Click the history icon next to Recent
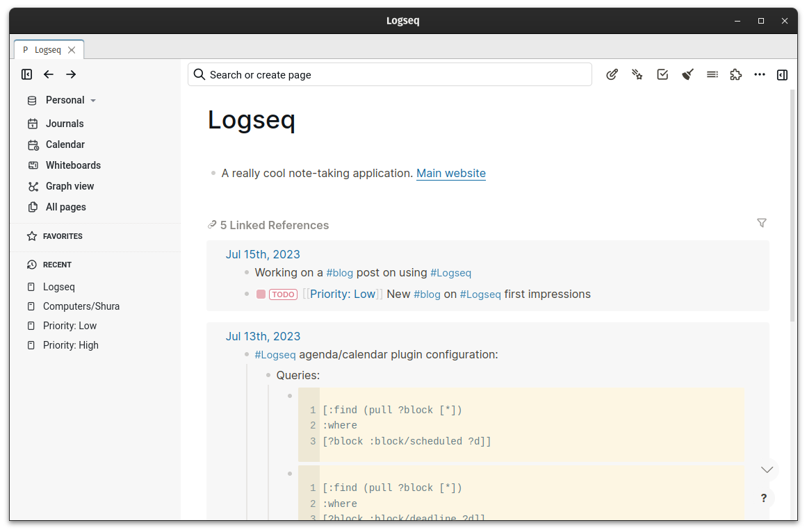807x532 pixels. pyautogui.click(x=32, y=265)
